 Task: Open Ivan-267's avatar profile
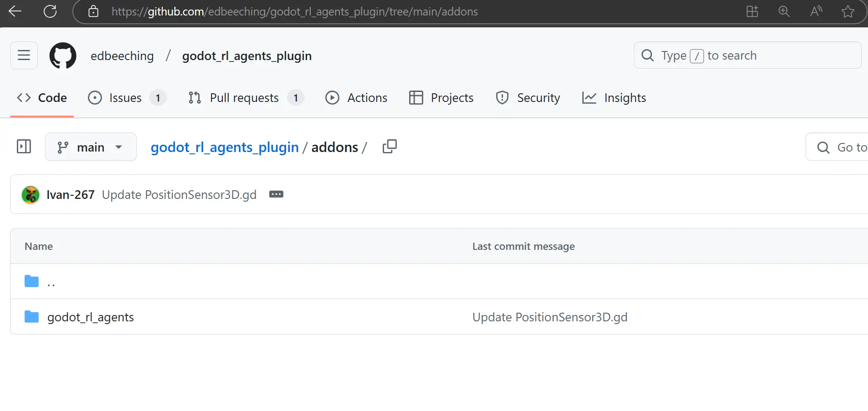[31, 195]
